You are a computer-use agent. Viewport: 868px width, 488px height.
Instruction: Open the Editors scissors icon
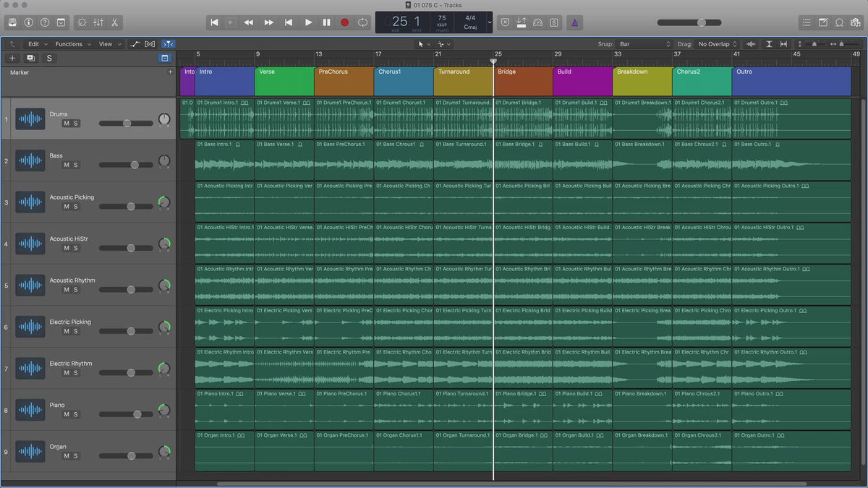coord(115,22)
